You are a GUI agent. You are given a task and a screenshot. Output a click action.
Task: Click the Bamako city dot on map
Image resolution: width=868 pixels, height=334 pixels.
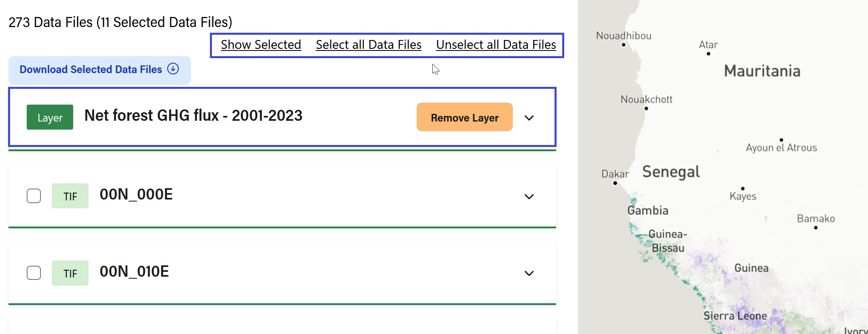[x=816, y=228]
